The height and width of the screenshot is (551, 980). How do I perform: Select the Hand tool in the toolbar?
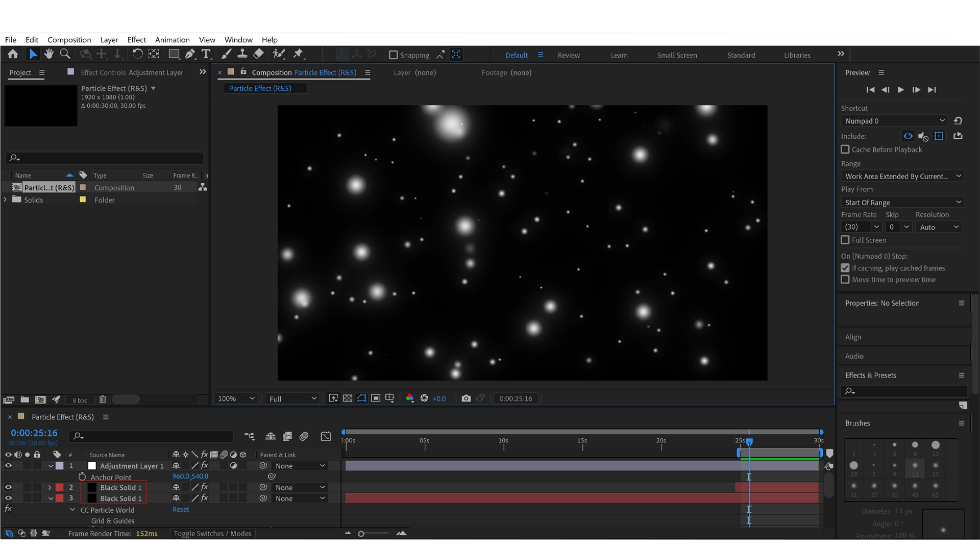(49, 54)
